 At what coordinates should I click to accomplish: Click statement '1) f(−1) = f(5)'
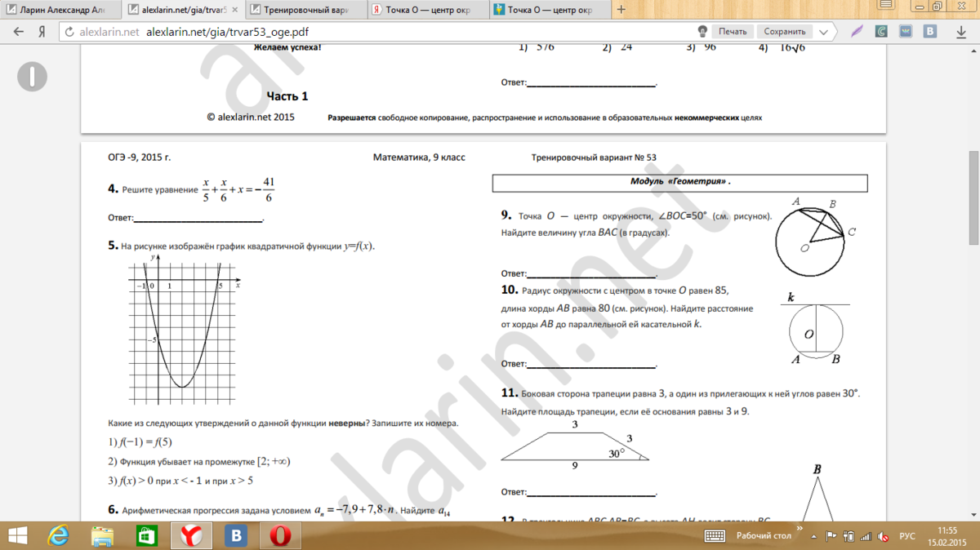pos(140,442)
